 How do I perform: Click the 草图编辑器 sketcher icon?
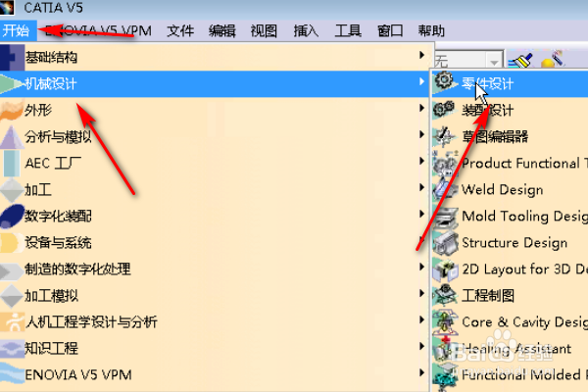[x=445, y=136]
